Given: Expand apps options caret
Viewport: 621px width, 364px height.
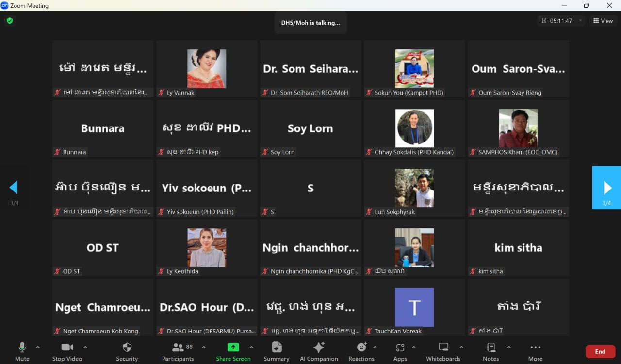Looking at the screenshot, I should click(x=413, y=347).
